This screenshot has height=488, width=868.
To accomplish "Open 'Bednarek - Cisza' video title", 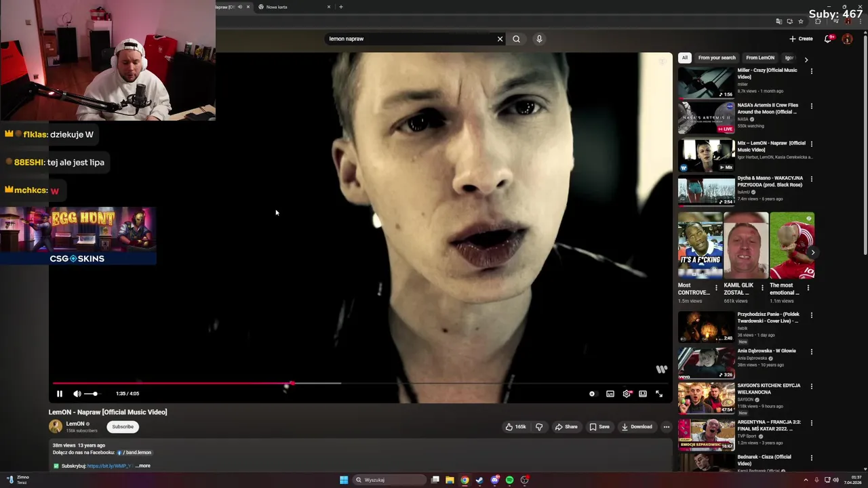I will [764, 460].
